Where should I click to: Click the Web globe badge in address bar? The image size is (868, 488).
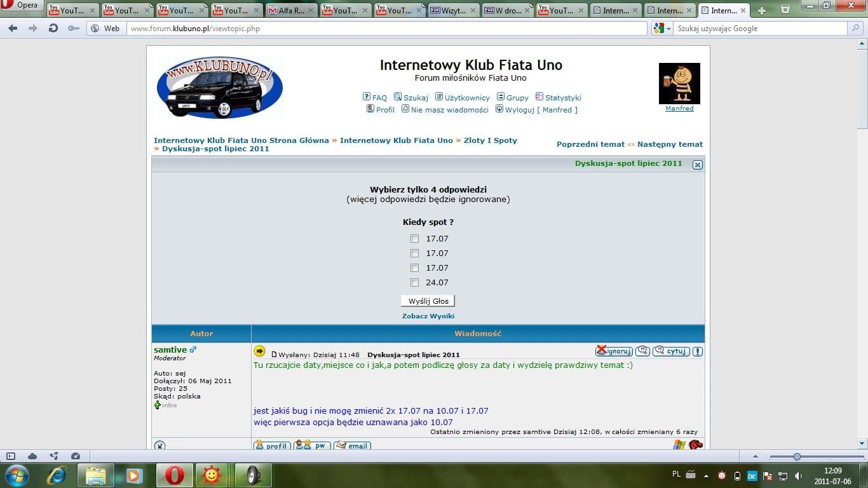pyautogui.click(x=105, y=29)
